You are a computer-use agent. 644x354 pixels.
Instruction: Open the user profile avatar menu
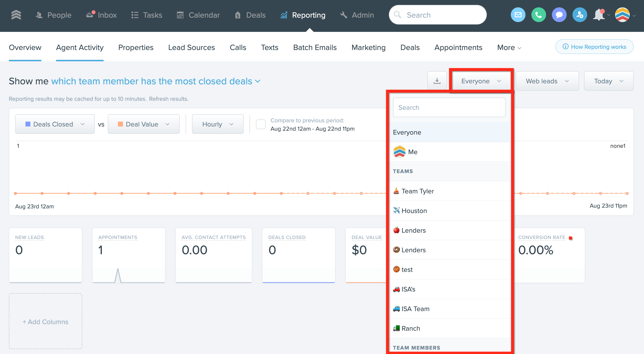(622, 15)
